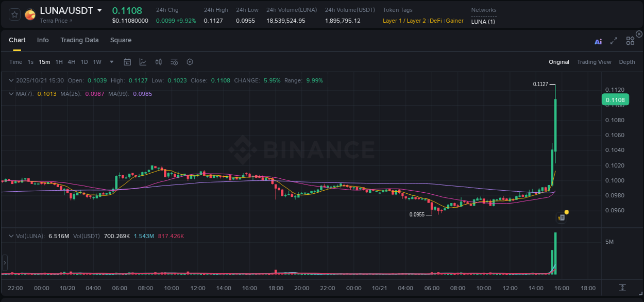This screenshot has height=302, width=644.
Task: Select the 1D timeframe
Action: pyautogui.click(x=84, y=62)
